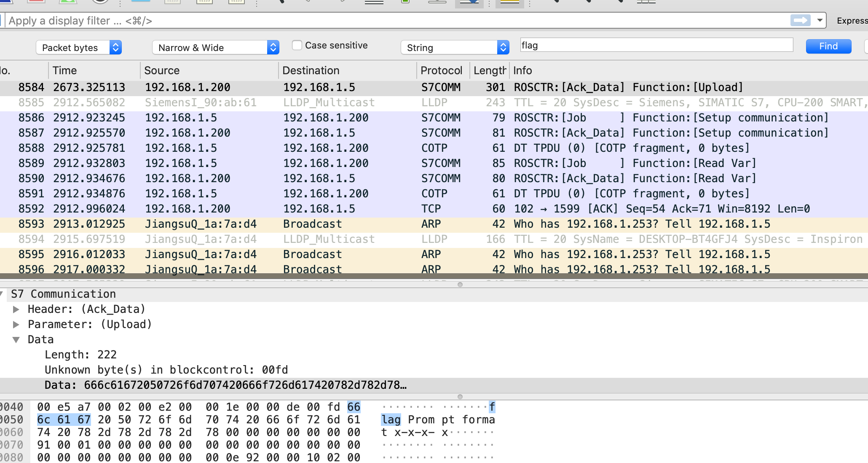This screenshot has width=868, height=463.
Task: Click SiemensI_90:ab:61 source in packet 8585
Action: pyautogui.click(x=201, y=102)
